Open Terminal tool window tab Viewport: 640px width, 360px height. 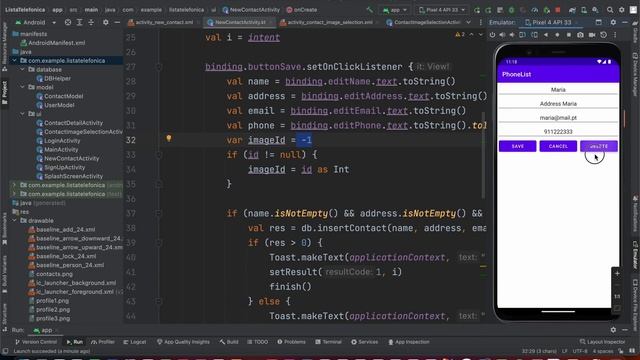pyautogui.click(x=329, y=342)
